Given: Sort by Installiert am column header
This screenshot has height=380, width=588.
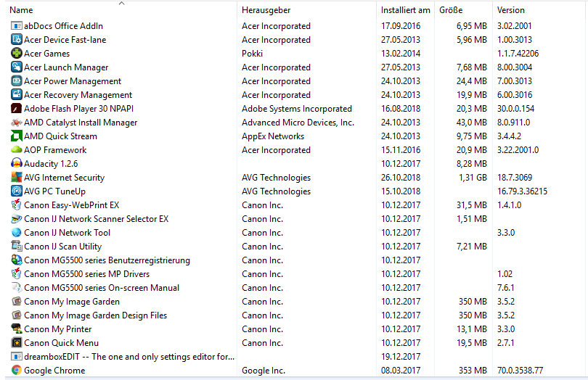Looking at the screenshot, I should [x=405, y=10].
